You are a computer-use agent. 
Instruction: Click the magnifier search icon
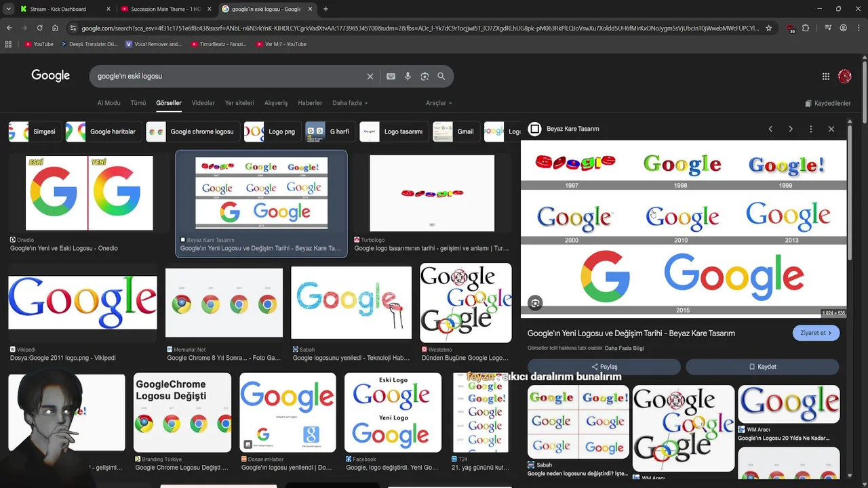[x=441, y=77]
